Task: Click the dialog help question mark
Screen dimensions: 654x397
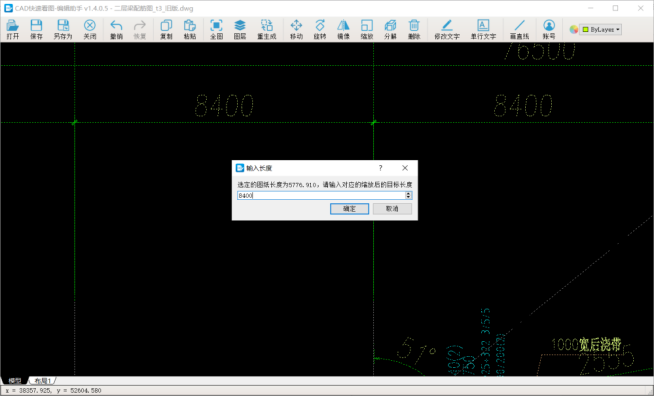Action: (x=380, y=168)
